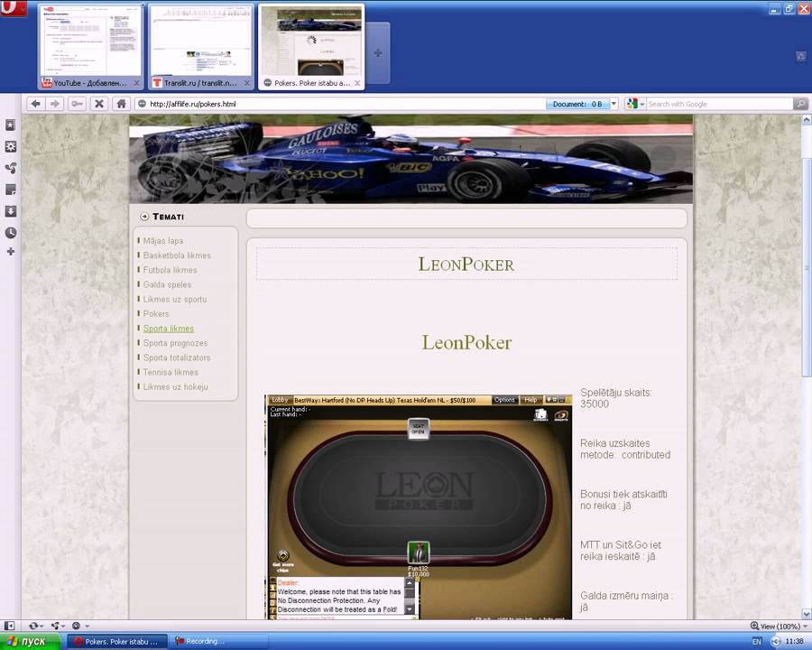Select the Pokers. Poker istabu tab
The width and height of the screenshot is (812, 650).
312,47
